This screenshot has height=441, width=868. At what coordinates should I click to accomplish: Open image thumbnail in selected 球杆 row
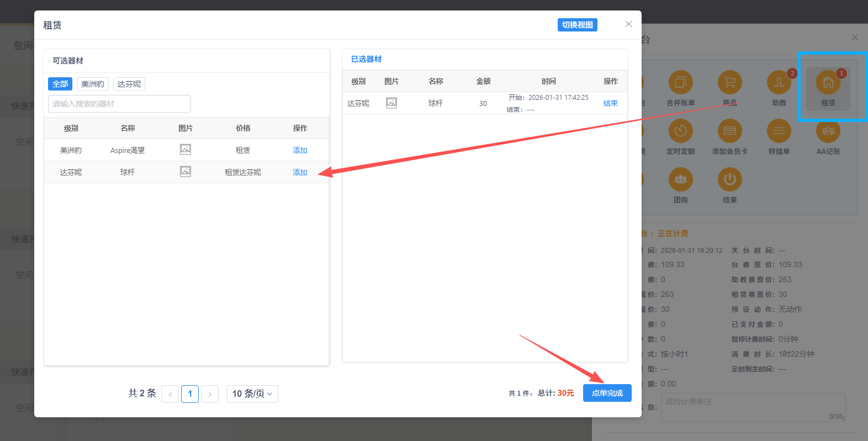391,103
